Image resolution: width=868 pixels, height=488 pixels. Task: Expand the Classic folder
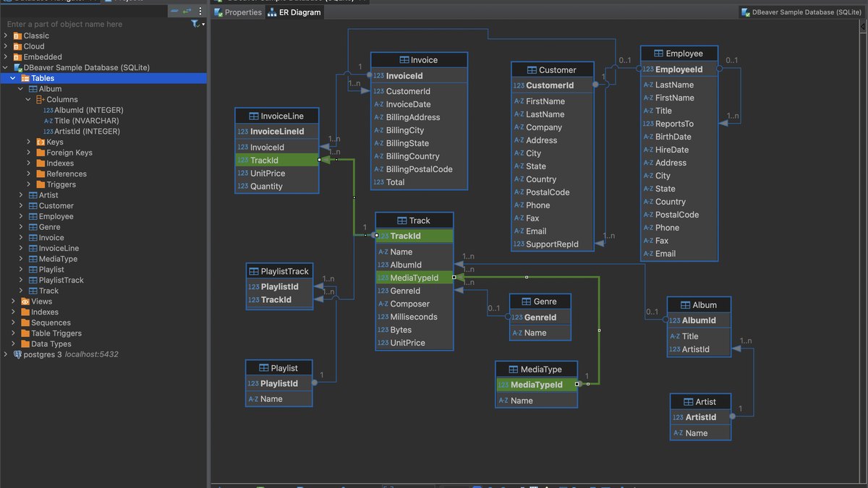[6, 35]
